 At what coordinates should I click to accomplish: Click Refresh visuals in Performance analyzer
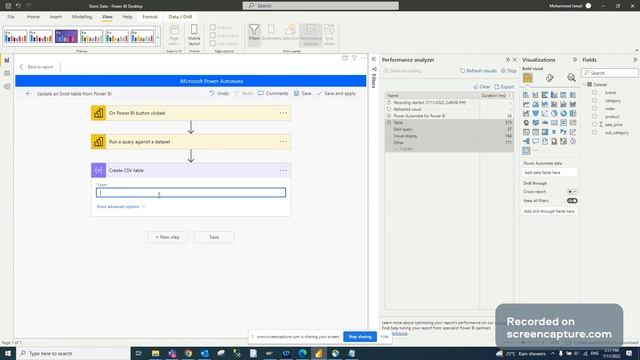click(478, 71)
